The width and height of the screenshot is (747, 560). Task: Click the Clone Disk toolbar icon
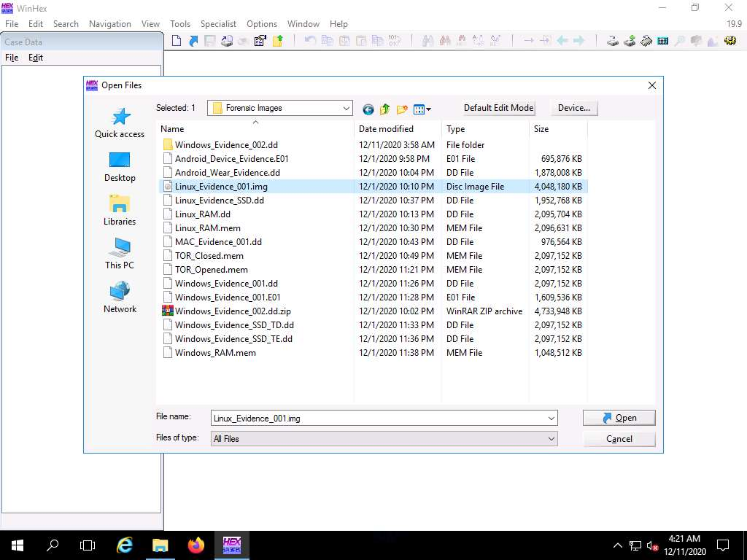click(630, 41)
